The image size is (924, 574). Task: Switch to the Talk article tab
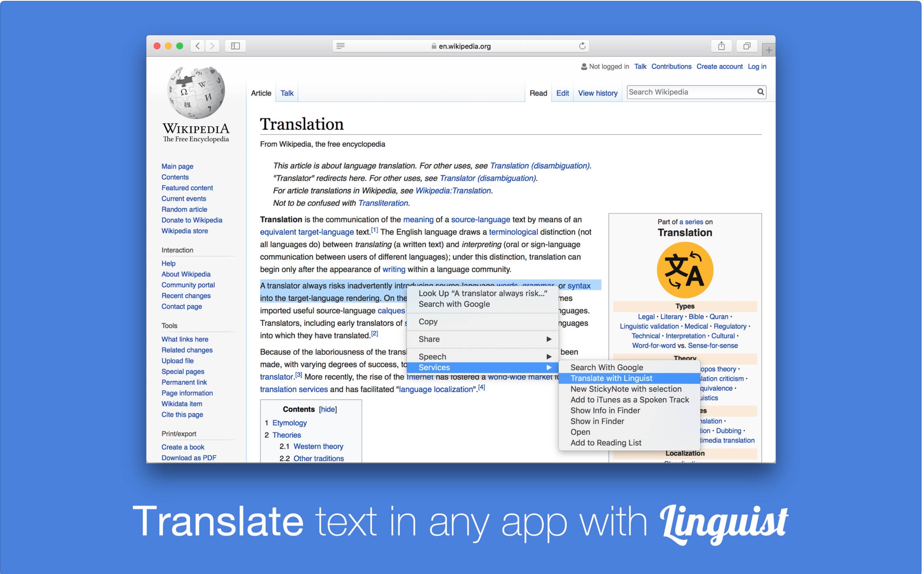287,93
